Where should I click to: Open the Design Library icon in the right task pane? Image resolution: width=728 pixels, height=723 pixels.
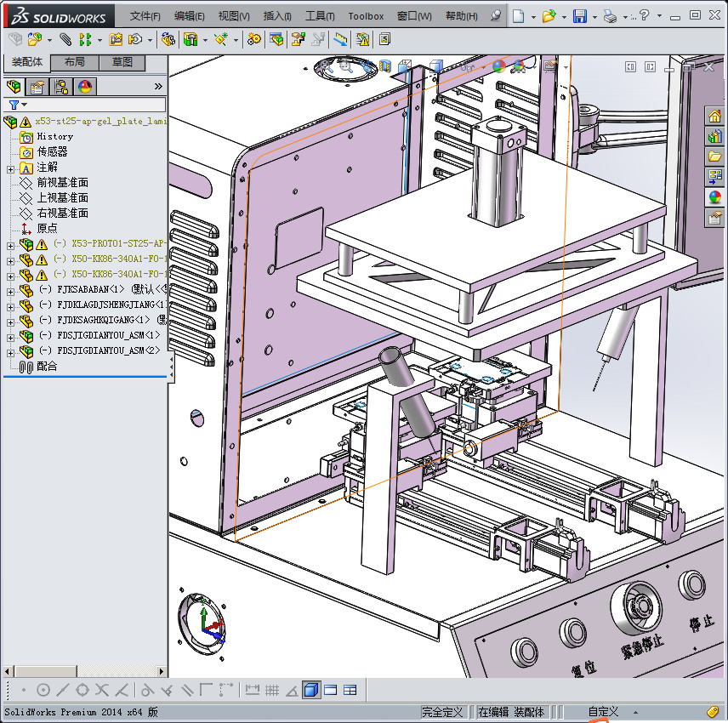pos(714,136)
